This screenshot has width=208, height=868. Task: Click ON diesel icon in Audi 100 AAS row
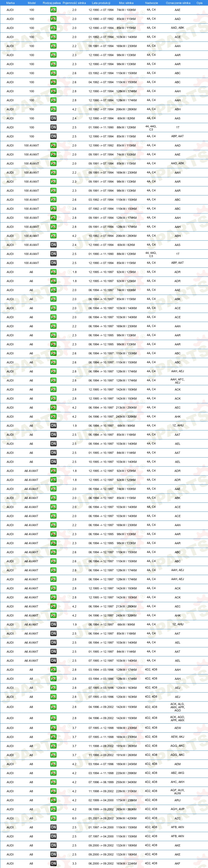click(53, 118)
